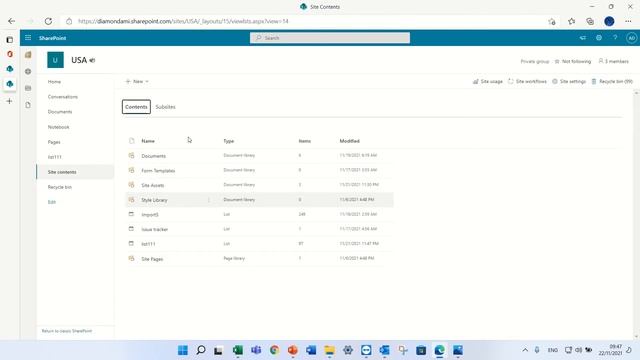The width and height of the screenshot is (640, 360).
Task: Click into the SharePoint search box
Action: tap(330, 38)
